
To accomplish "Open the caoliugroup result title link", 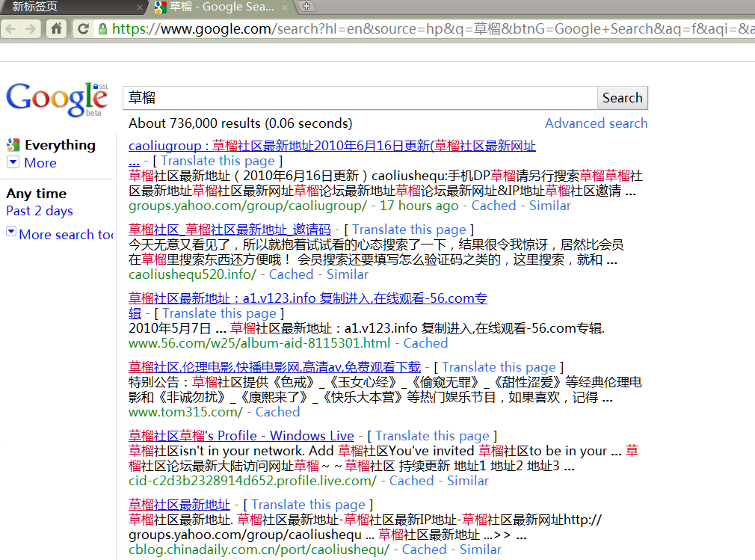I will [x=332, y=145].
